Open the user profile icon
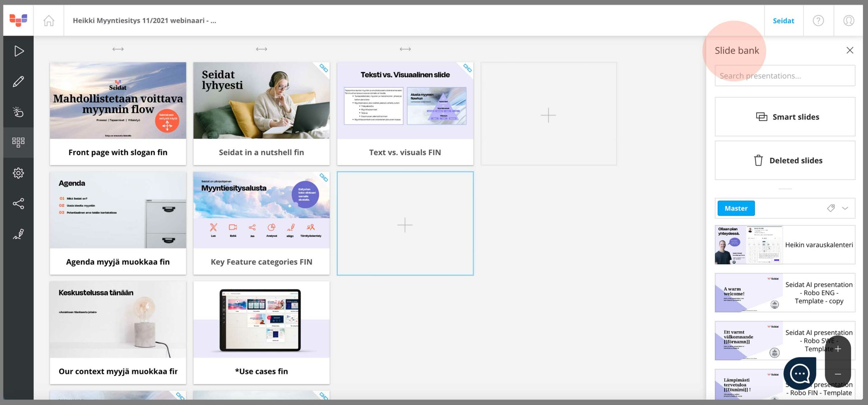The image size is (868, 405). point(849,21)
